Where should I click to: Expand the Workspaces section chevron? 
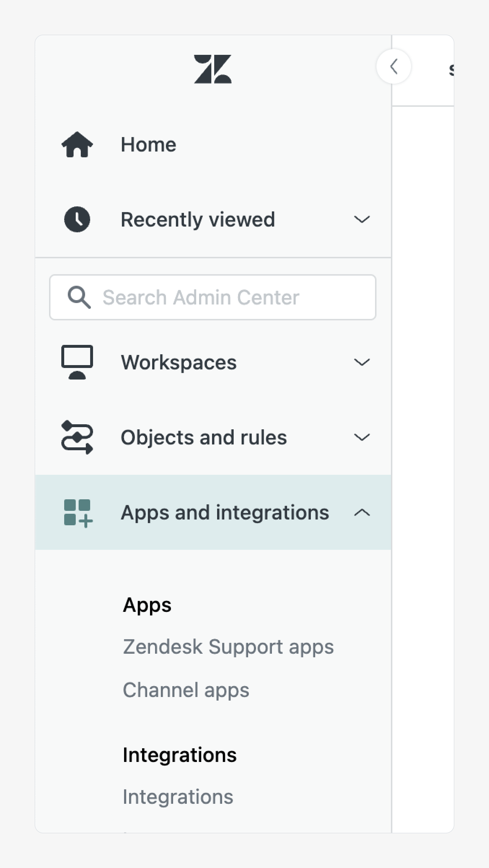pyautogui.click(x=362, y=362)
